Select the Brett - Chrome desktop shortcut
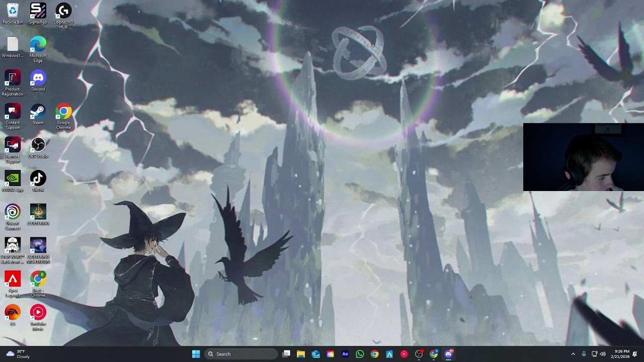 [38, 285]
